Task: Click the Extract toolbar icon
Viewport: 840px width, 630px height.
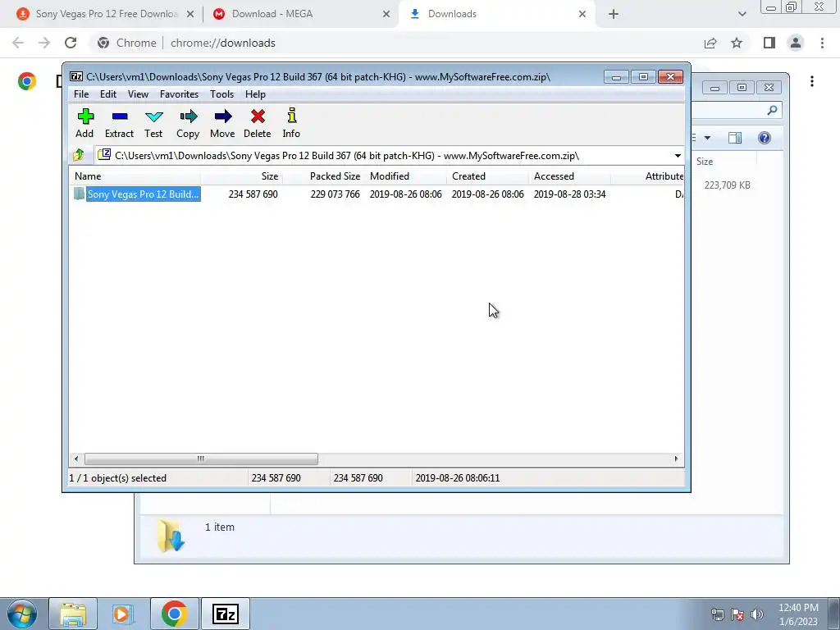Action: pos(119,123)
